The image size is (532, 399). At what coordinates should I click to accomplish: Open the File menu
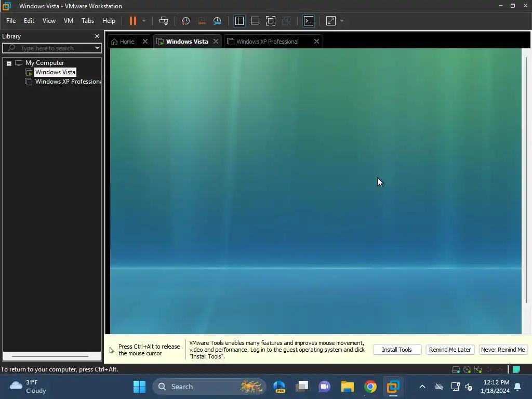coord(11,21)
